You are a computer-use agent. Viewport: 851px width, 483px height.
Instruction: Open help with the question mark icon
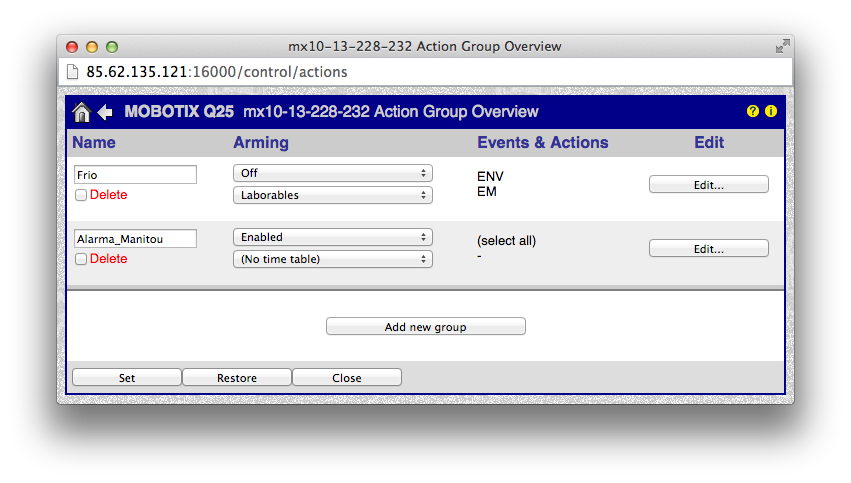(753, 111)
